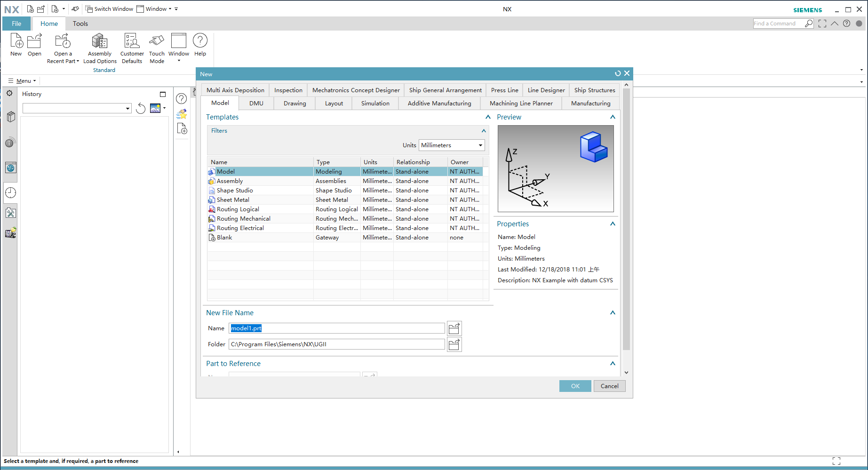
Task: Switch to the Drawing template tab
Action: [x=295, y=104]
